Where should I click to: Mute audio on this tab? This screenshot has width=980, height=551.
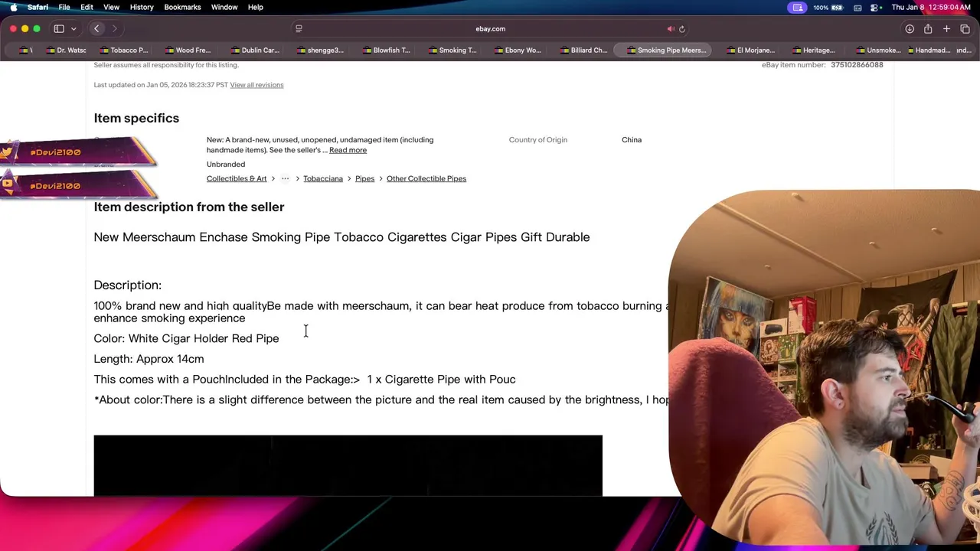click(x=671, y=29)
